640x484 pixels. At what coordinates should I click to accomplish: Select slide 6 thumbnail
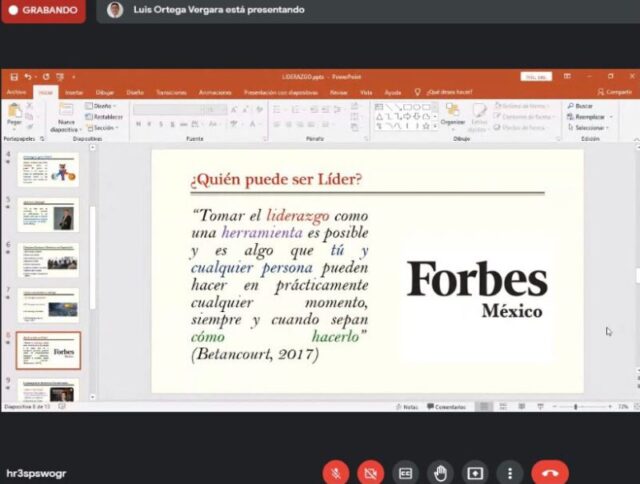point(48,260)
